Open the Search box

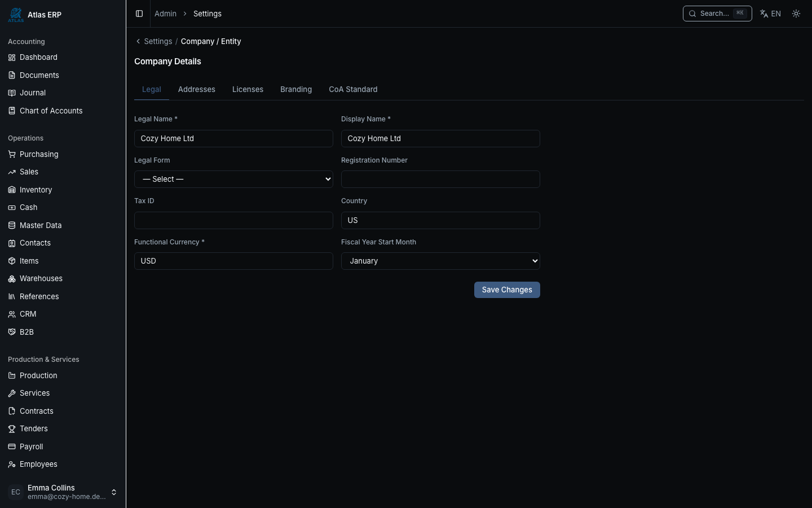point(717,14)
